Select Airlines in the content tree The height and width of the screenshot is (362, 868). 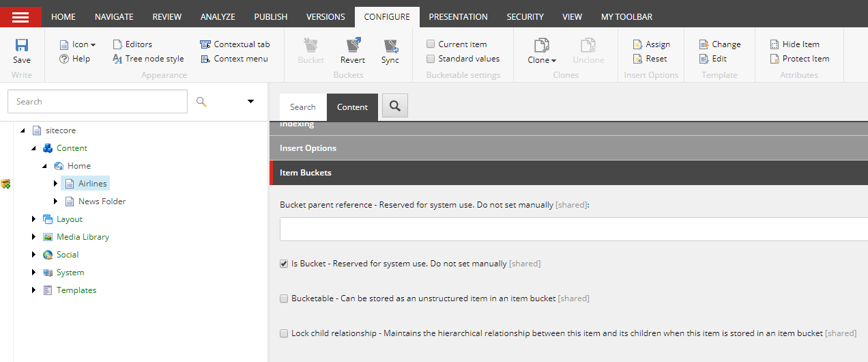92,184
